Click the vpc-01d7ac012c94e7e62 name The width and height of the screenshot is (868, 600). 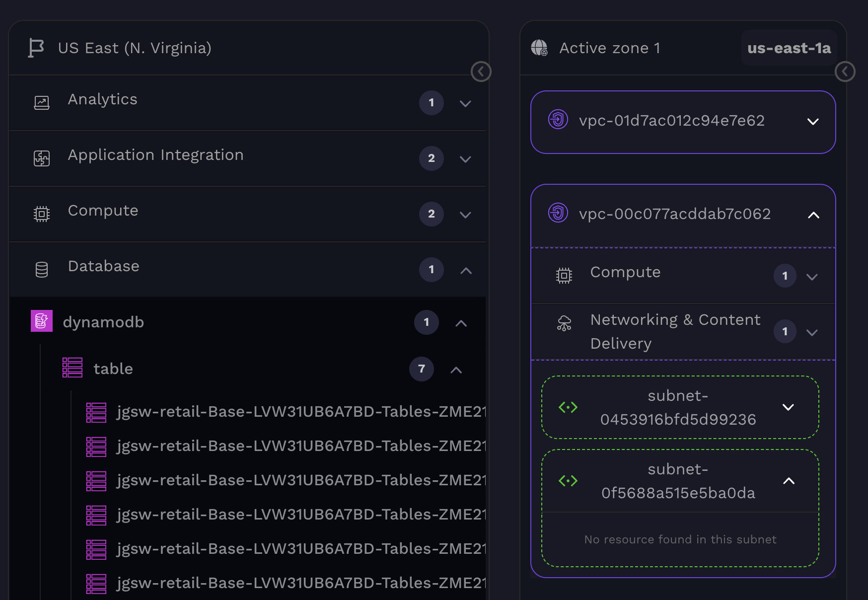coord(672,120)
